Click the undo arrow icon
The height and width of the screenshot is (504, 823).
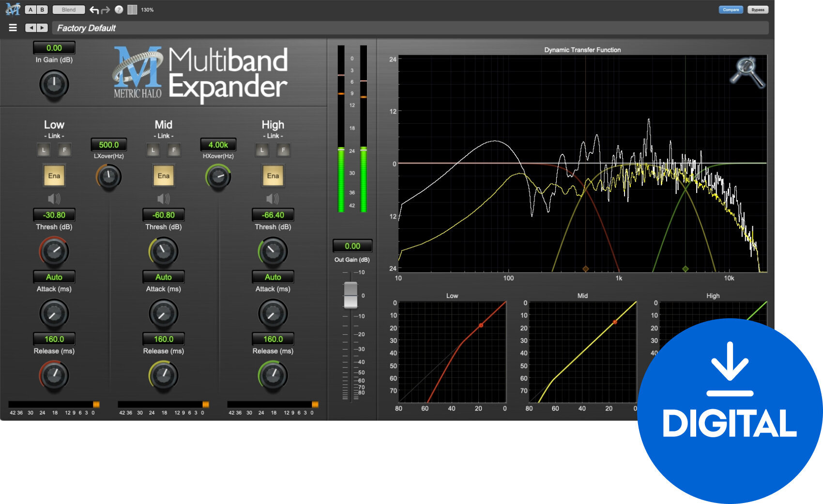click(94, 10)
